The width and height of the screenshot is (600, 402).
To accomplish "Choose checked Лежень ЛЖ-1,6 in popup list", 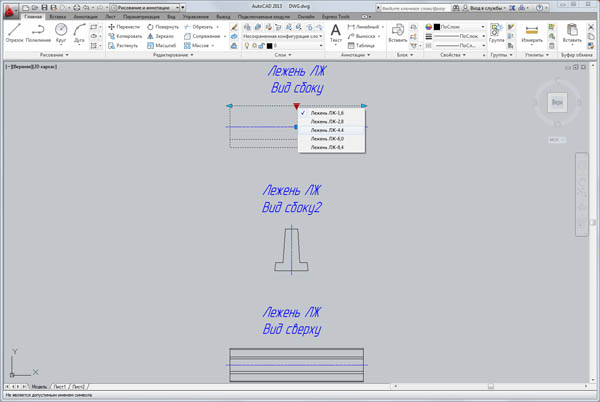I will click(331, 113).
